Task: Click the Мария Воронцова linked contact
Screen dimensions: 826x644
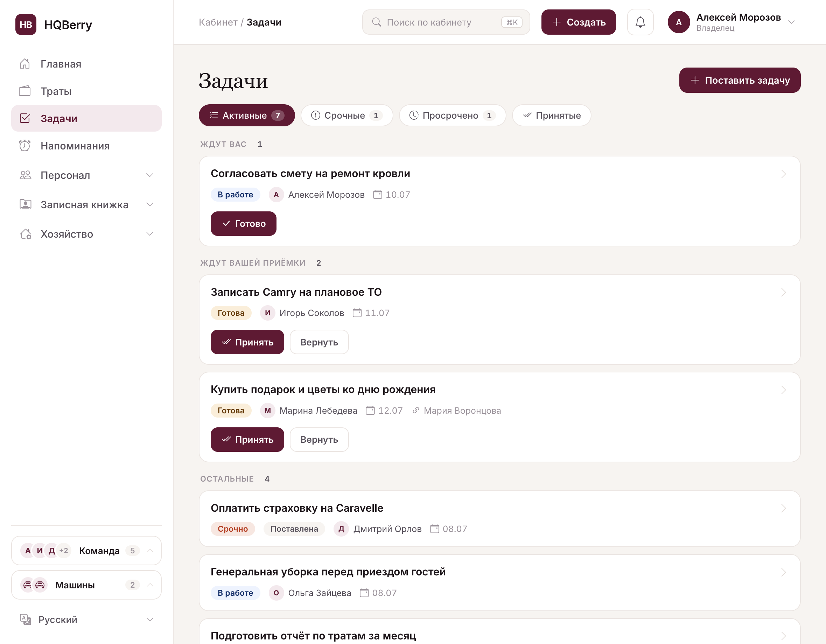Action: 462,411
